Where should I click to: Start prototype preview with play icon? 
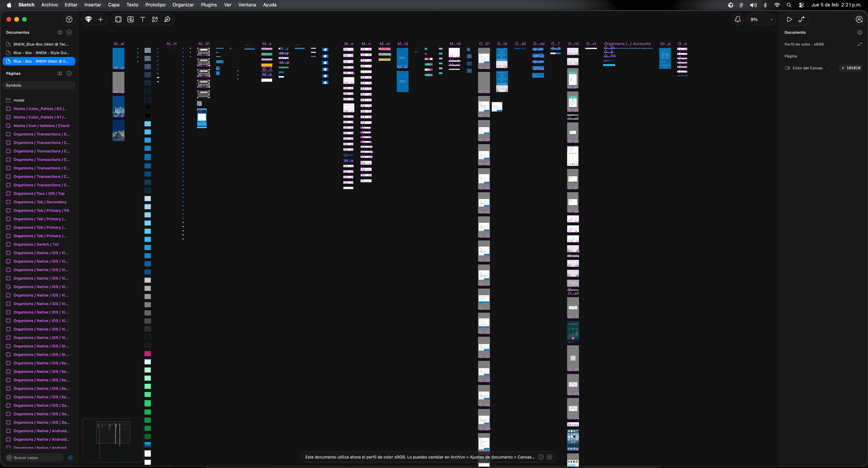789,19
